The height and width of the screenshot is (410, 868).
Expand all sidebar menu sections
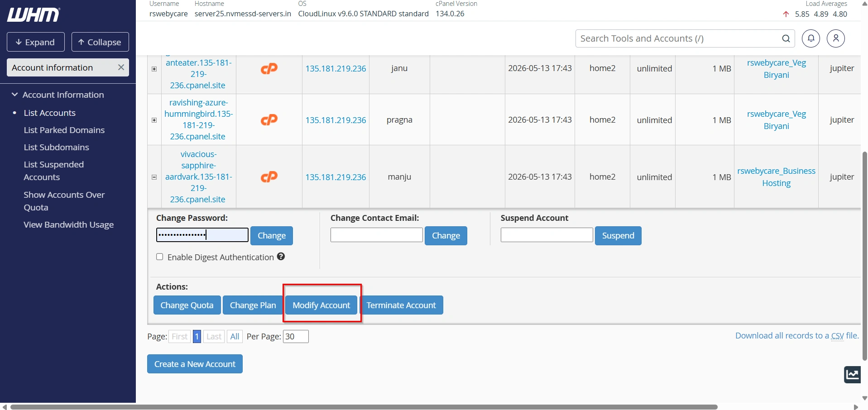pos(36,42)
